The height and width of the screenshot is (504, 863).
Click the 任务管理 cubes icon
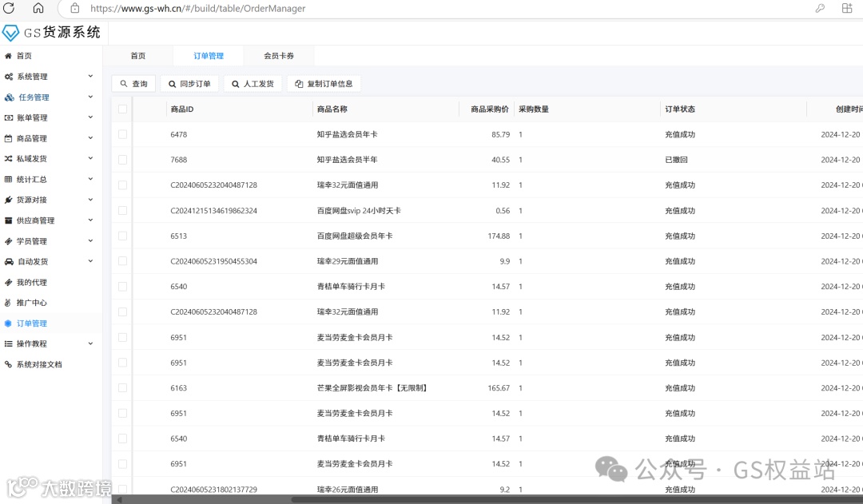(x=10, y=97)
